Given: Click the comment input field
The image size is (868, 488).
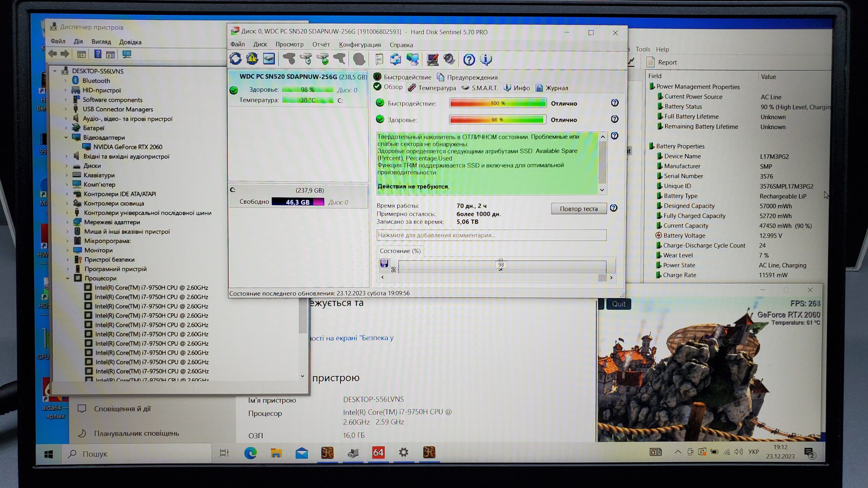Looking at the screenshot, I should (x=491, y=235).
